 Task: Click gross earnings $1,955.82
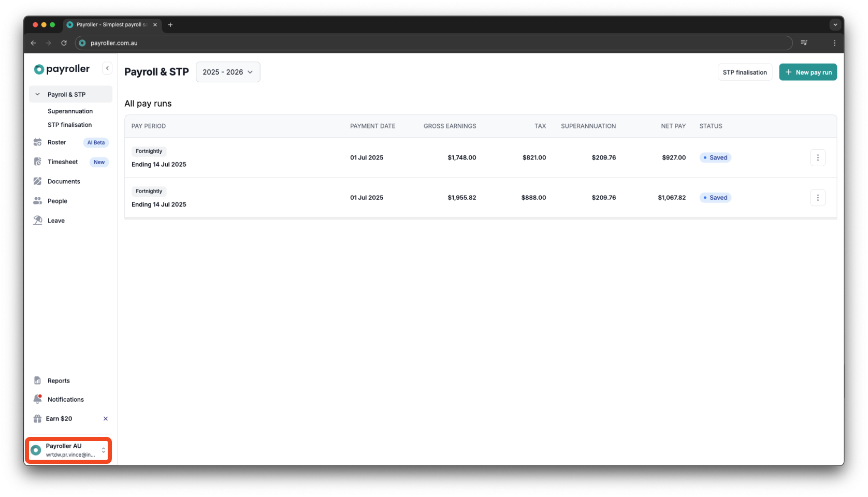click(462, 197)
